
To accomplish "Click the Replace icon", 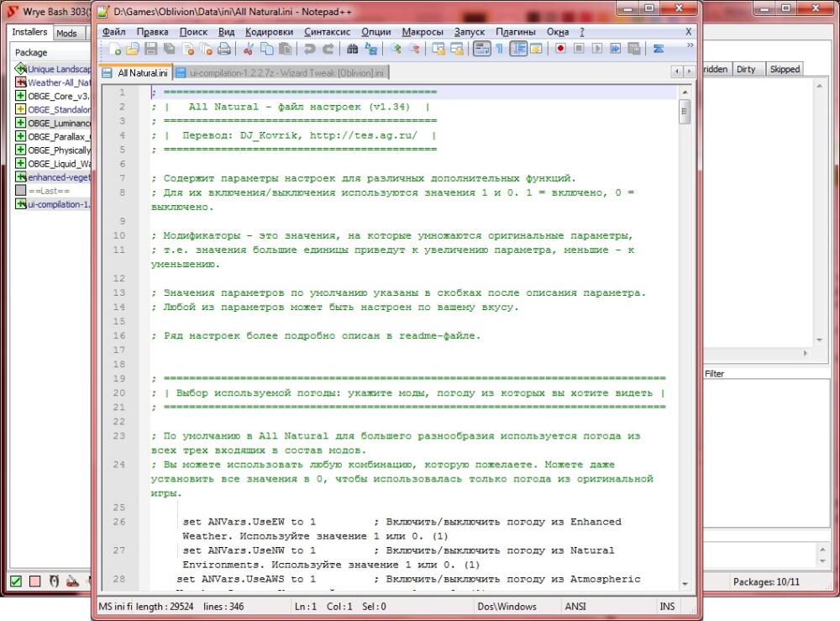I will pos(370,50).
